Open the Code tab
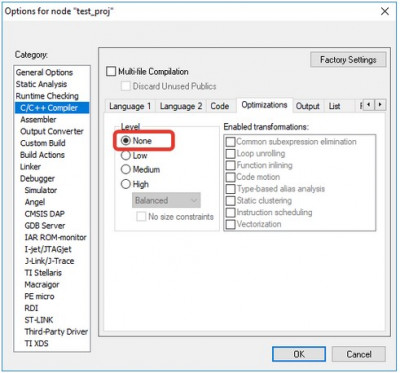Screen dimensions: 400x373 220,106
